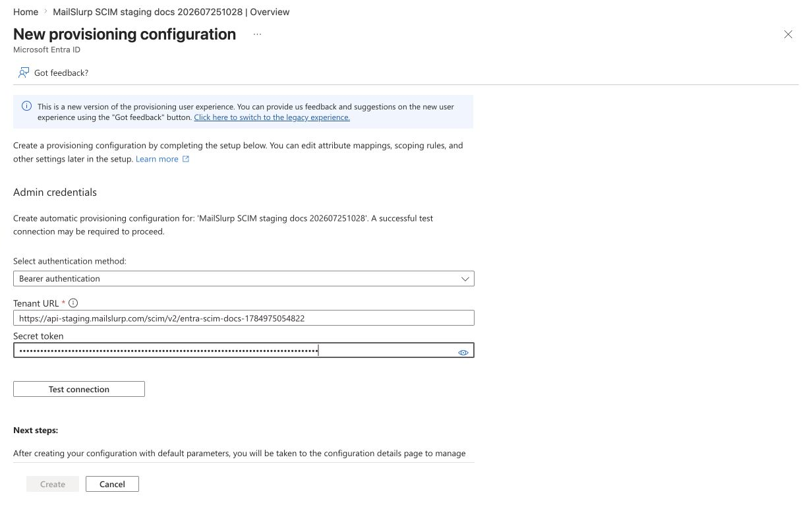Click the Tenant URL label text
Screen dimensions: 812x505
36,303
